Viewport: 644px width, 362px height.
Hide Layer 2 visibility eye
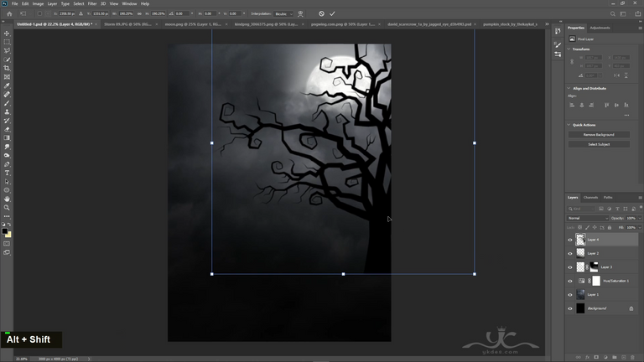coord(570,253)
